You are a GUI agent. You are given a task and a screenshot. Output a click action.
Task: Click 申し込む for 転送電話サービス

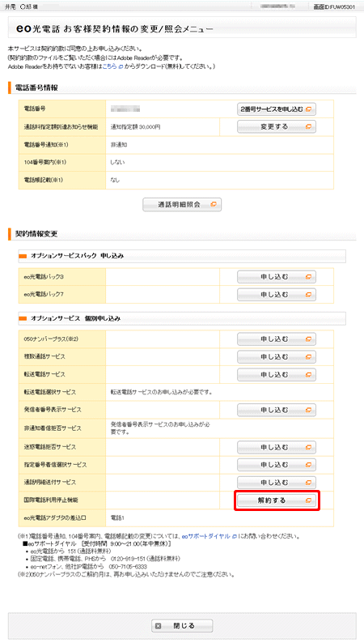point(277,374)
